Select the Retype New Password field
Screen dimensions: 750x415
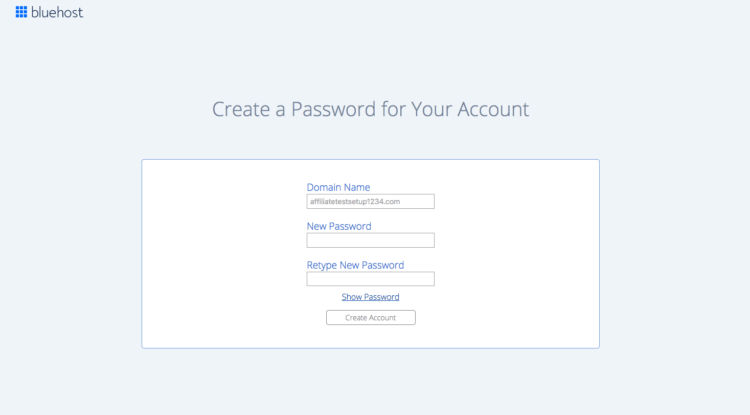(x=370, y=279)
